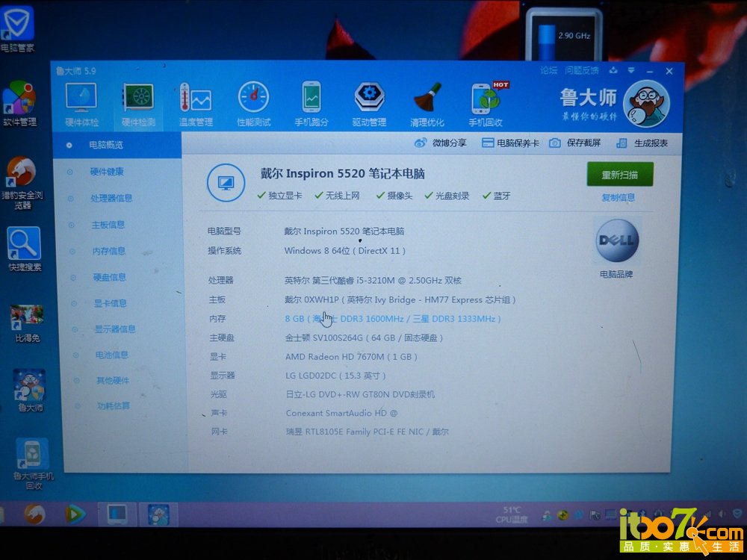The width and height of the screenshot is (747, 560).
Task: Click the 戴尔 Inspiron 5520 笔记本电脑 heading
Action: pyautogui.click(x=343, y=174)
